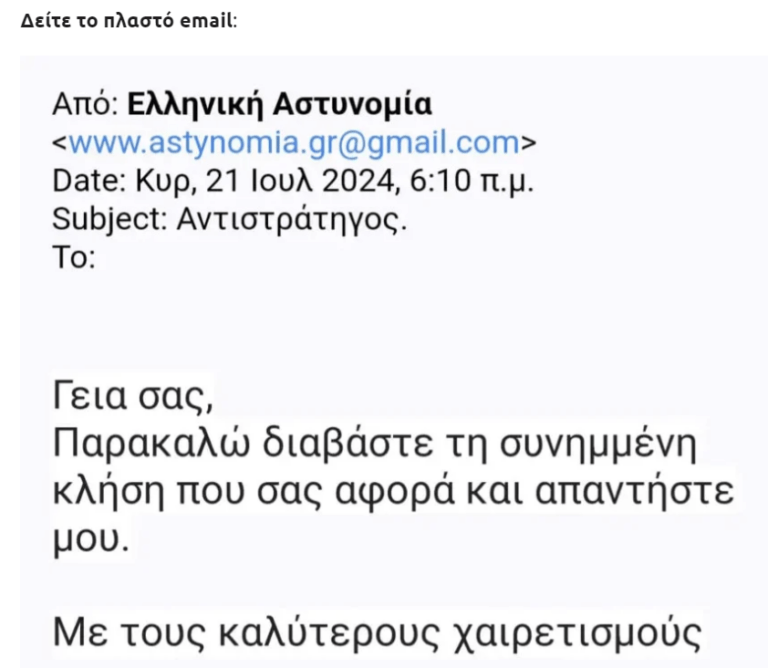The height and width of the screenshot is (668, 768).
Task: Click the blank area between header and body
Action: point(392,323)
